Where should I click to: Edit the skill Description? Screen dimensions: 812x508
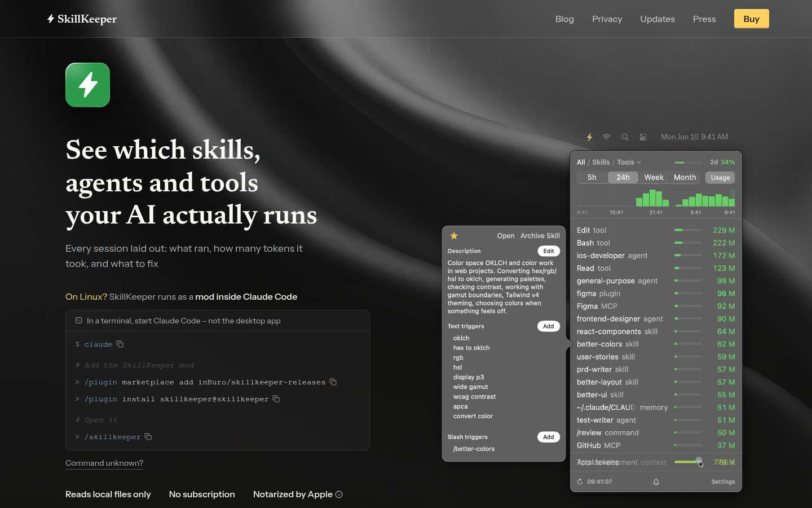click(x=549, y=251)
